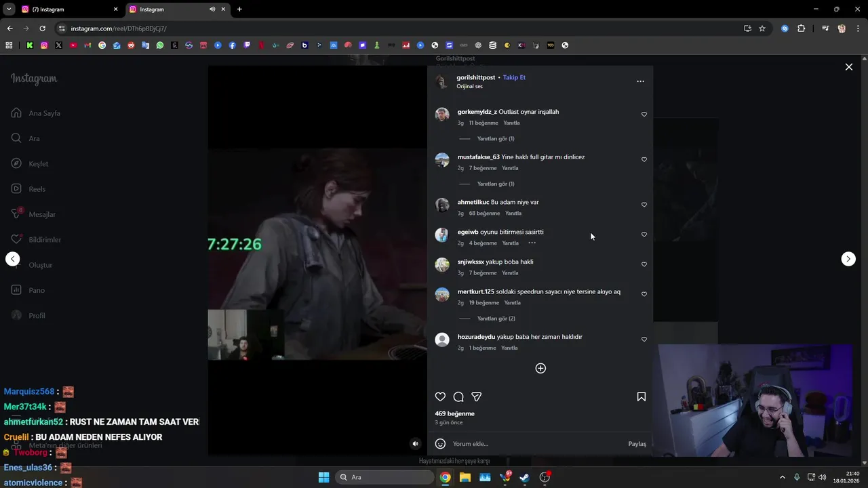The image size is (868, 488).
Task: Like hozuradeydu's comment
Action: (644, 340)
